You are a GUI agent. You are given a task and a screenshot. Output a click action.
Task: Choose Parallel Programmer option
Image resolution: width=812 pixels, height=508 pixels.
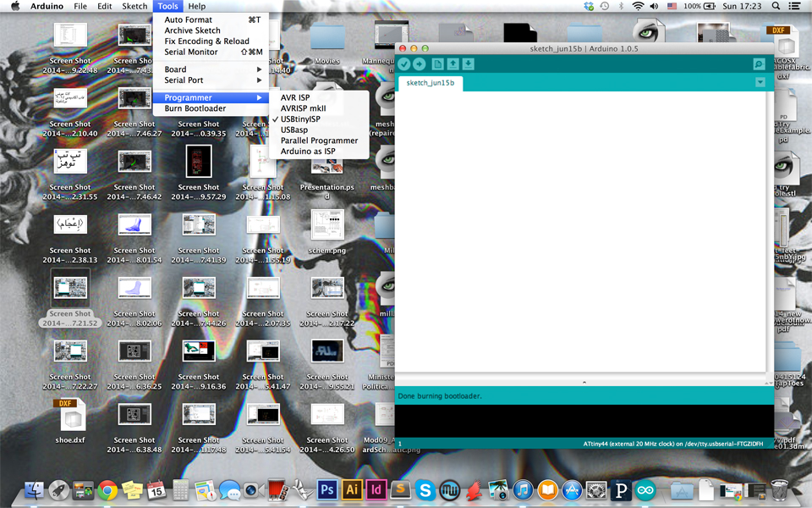tap(319, 141)
